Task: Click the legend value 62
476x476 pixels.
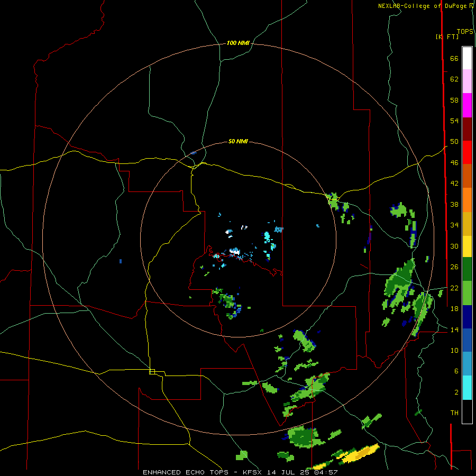Action: pyautogui.click(x=454, y=79)
